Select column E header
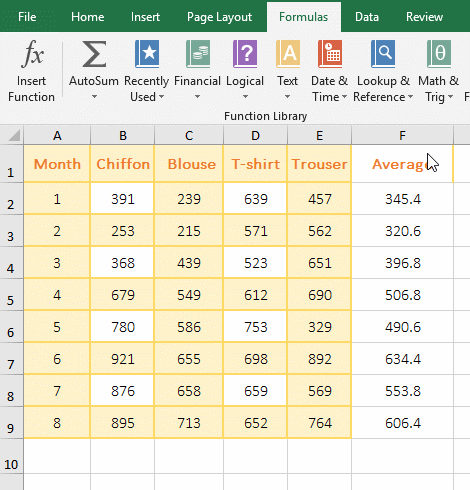The image size is (470, 490). tap(319, 136)
